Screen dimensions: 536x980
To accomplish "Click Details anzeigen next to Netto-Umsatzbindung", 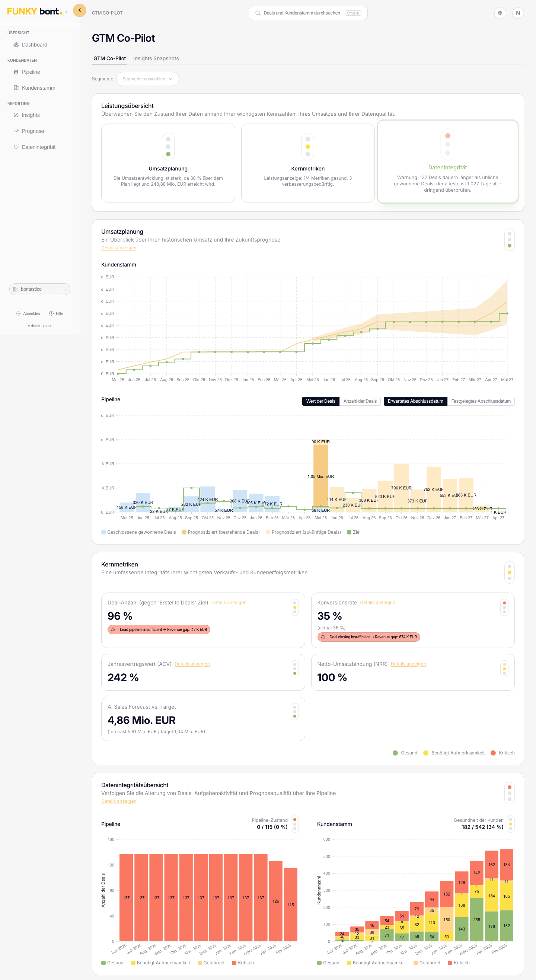I will tap(408, 664).
